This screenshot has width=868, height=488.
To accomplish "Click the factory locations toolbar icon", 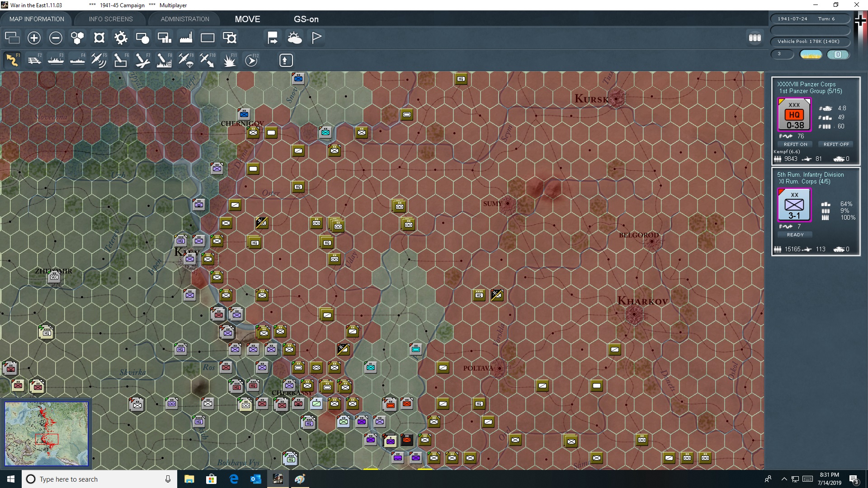I will [x=186, y=38].
